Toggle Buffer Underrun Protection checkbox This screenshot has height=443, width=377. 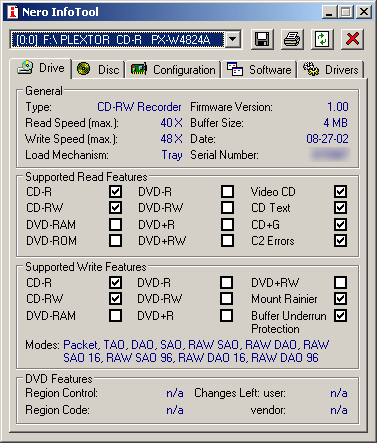pyautogui.click(x=340, y=315)
